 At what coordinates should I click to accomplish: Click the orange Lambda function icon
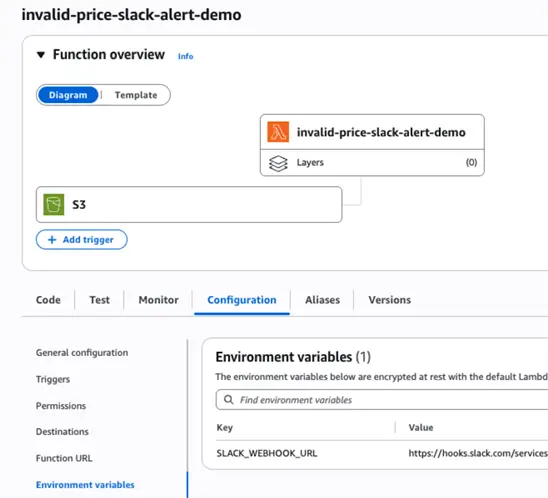278,132
